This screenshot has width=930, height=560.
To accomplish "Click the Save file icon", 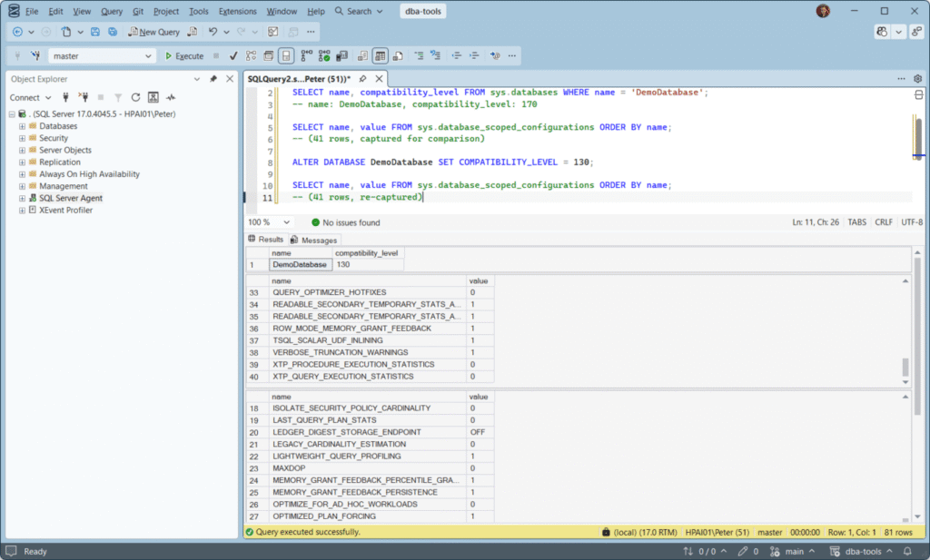I will pos(94,32).
